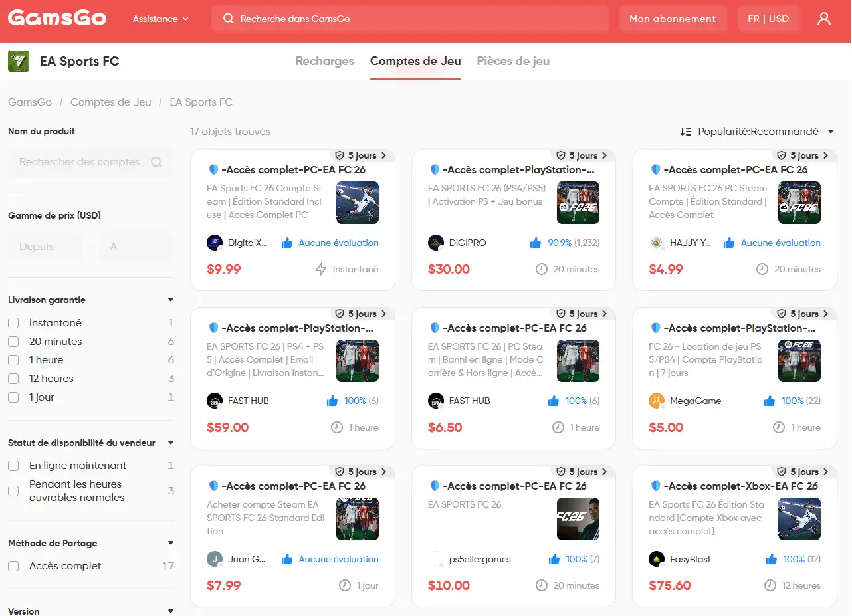Click the search magnifier in header

pyautogui.click(x=229, y=19)
